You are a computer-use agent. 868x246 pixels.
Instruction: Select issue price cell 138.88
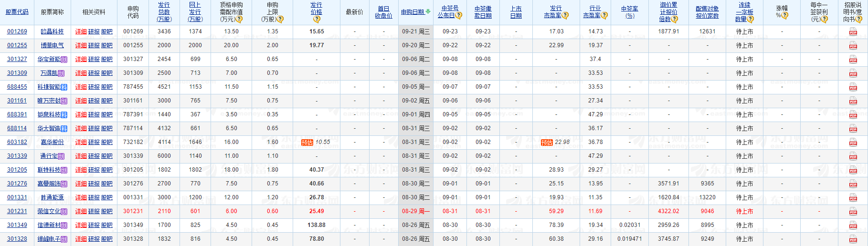pos(317,225)
